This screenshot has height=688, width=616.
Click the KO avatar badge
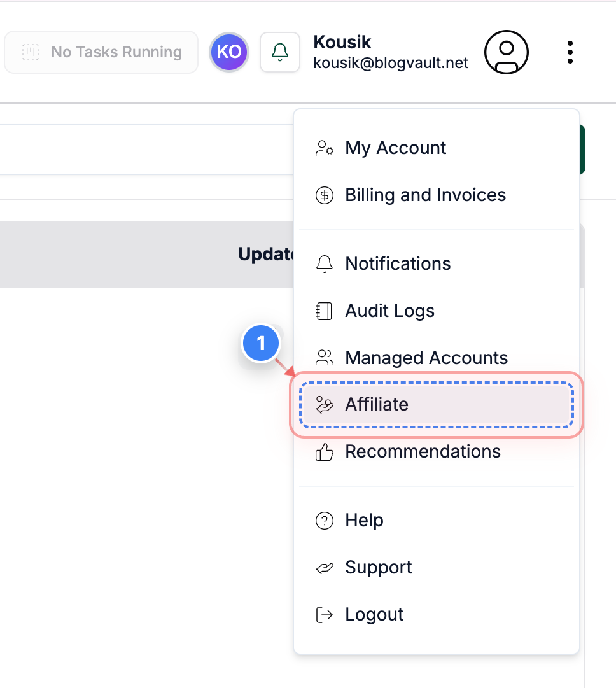tap(228, 52)
